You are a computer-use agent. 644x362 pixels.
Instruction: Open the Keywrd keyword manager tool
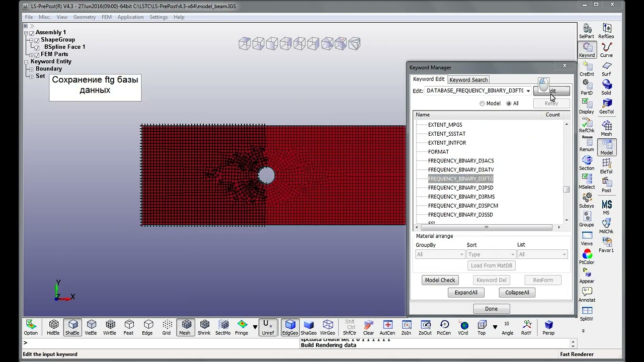pyautogui.click(x=587, y=49)
